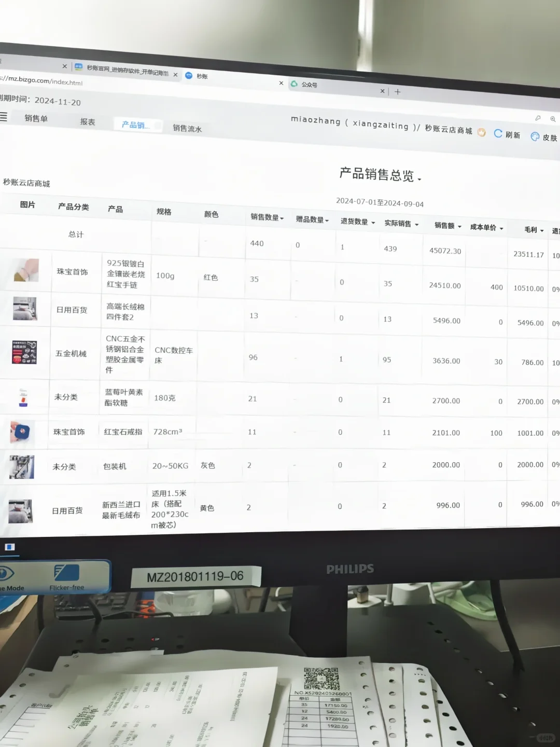Click product name 包装机

point(115,466)
